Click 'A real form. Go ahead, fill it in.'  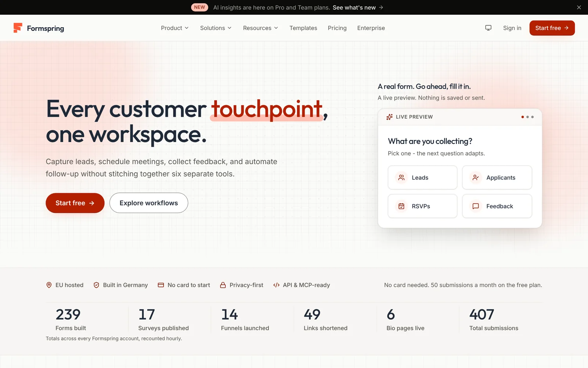[424, 86]
